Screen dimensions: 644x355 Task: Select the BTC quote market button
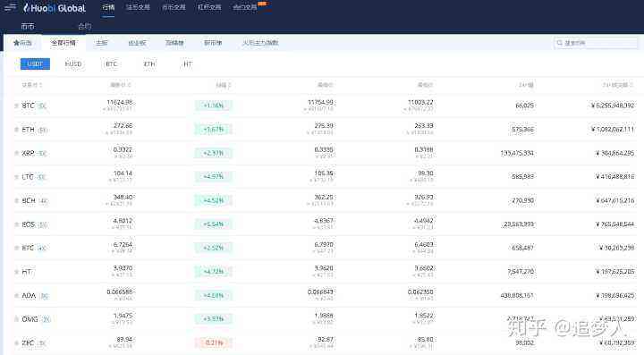pyautogui.click(x=111, y=64)
